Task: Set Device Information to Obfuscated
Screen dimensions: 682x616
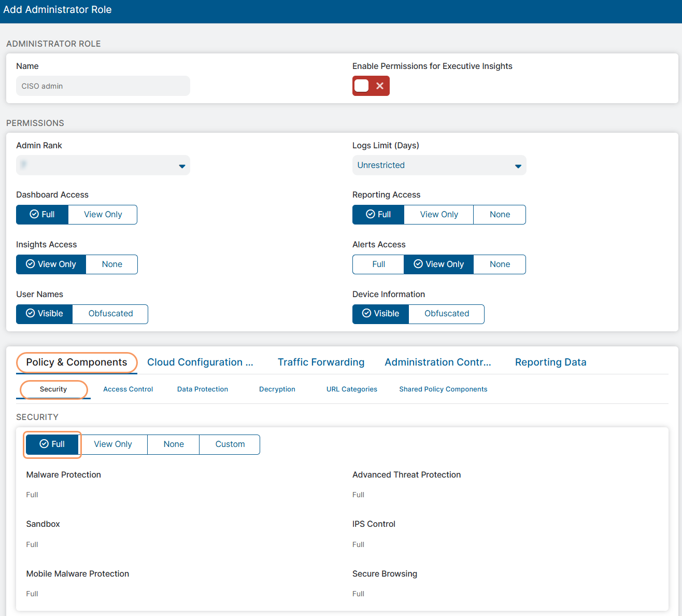Action: tap(446, 314)
